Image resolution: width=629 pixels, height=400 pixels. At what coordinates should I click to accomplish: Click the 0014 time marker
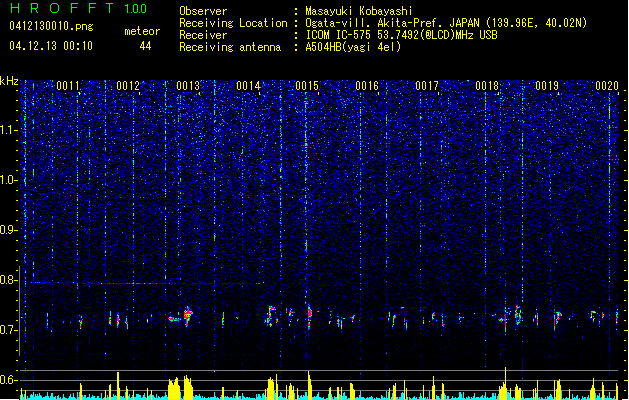248,86
